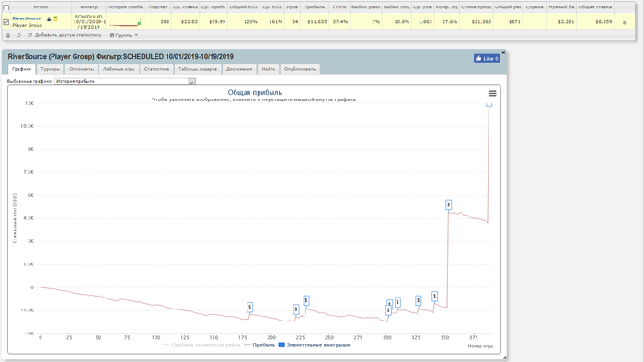This screenshot has width=644, height=362.
Task: Sort by the Общий ROI column header
Action: pyautogui.click(x=244, y=7)
